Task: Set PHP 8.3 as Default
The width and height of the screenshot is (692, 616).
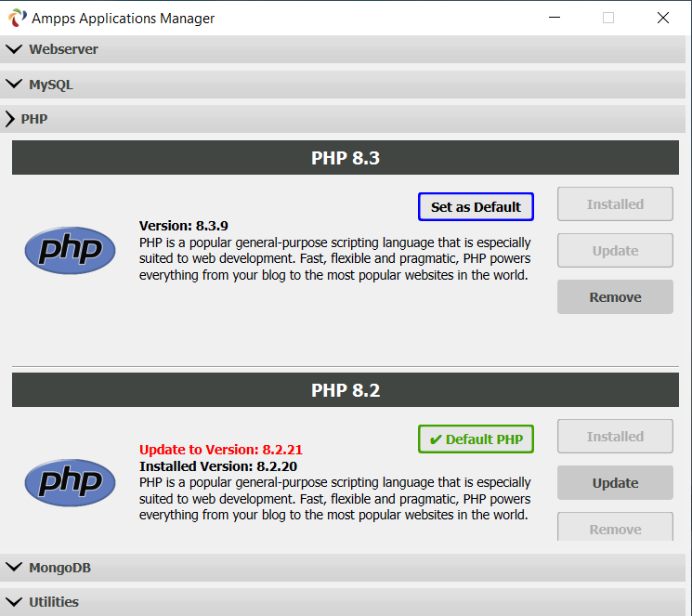Action: coord(476,206)
